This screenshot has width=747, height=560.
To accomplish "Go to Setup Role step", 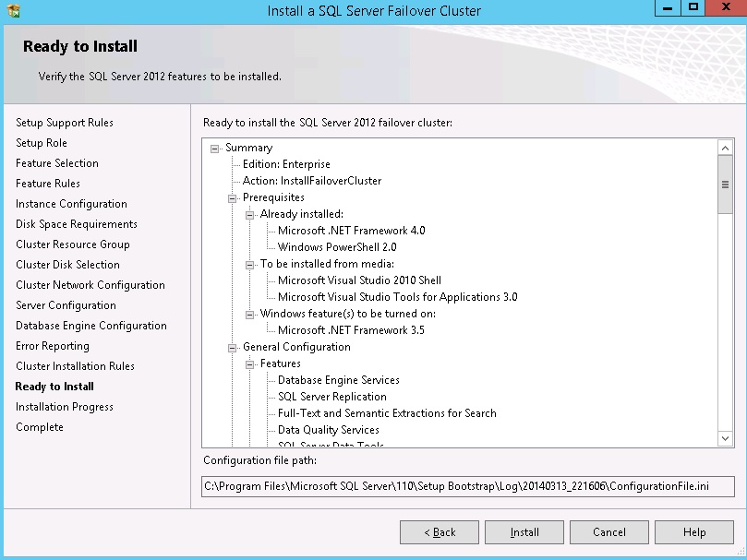I will coord(42,143).
